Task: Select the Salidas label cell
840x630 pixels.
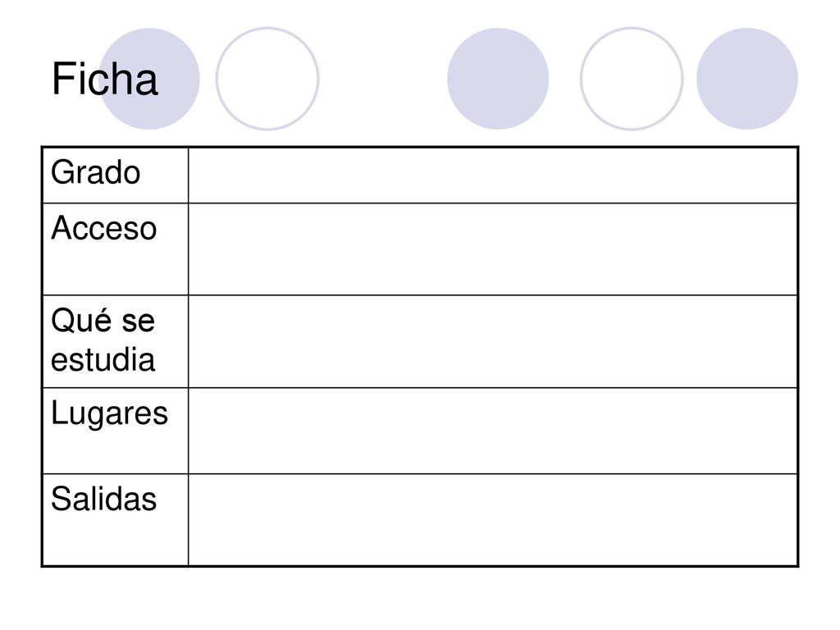Action: [x=115, y=519]
